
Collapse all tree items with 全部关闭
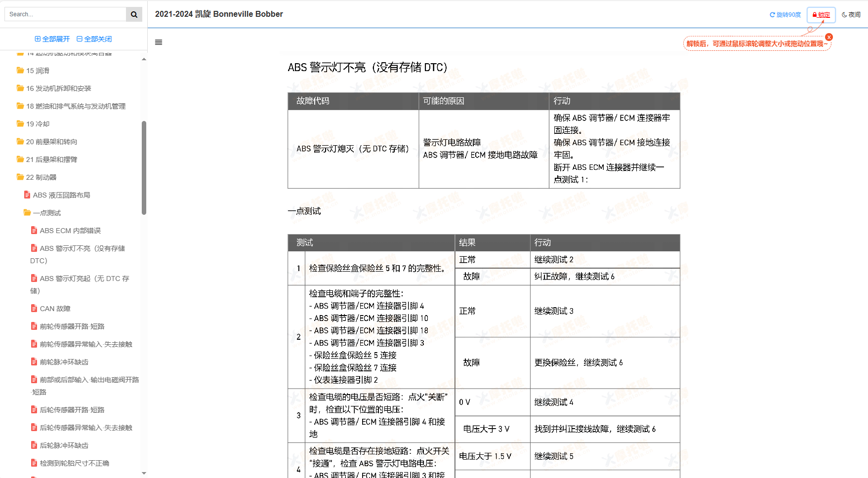[94, 39]
